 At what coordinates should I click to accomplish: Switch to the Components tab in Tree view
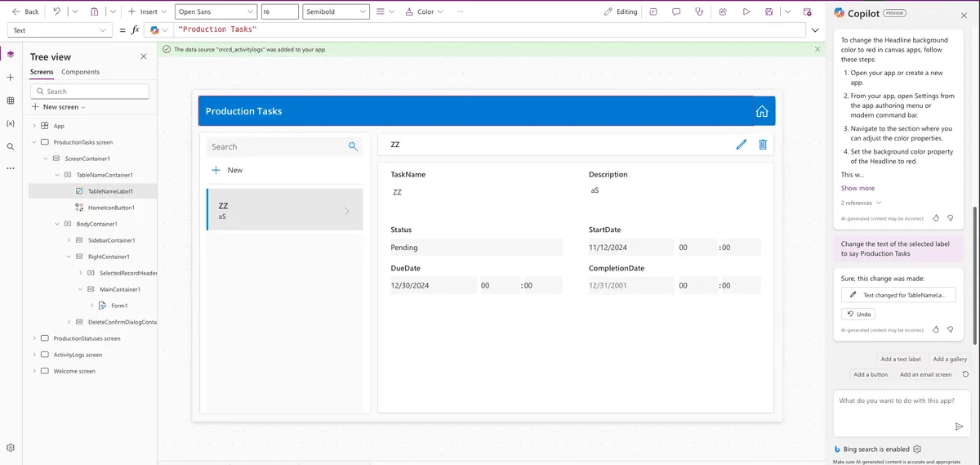[x=80, y=72]
